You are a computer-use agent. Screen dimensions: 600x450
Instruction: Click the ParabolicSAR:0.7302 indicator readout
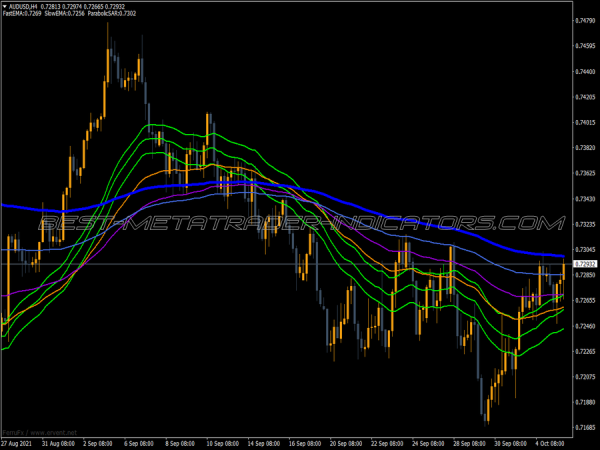point(112,13)
